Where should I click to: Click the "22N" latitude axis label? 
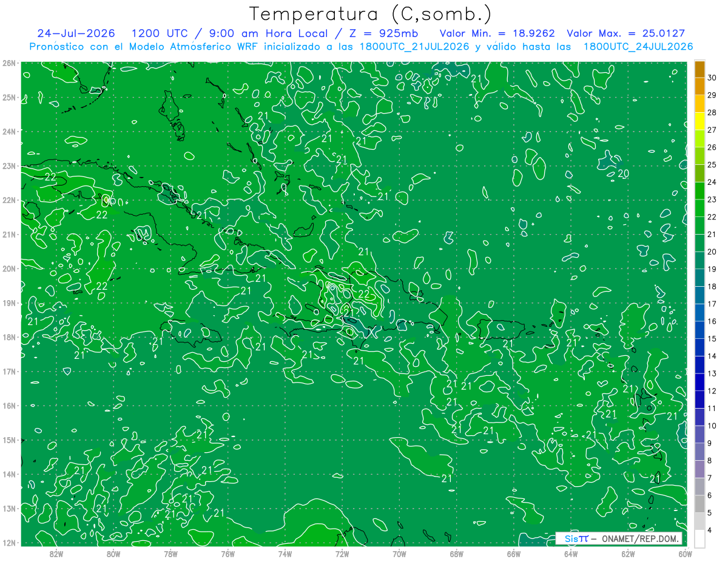[x=8, y=200]
